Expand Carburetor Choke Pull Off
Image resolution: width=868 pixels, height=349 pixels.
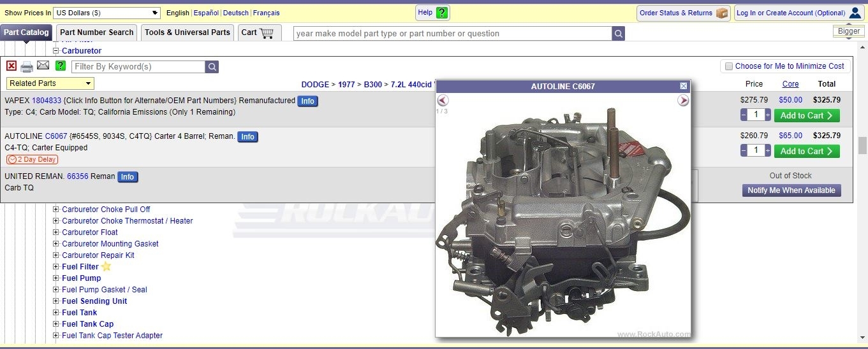[x=56, y=210]
